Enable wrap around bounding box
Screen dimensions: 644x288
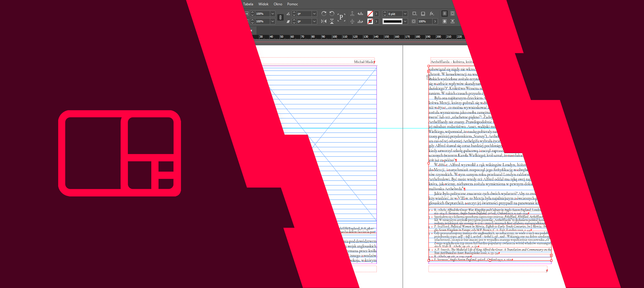(x=453, y=14)
